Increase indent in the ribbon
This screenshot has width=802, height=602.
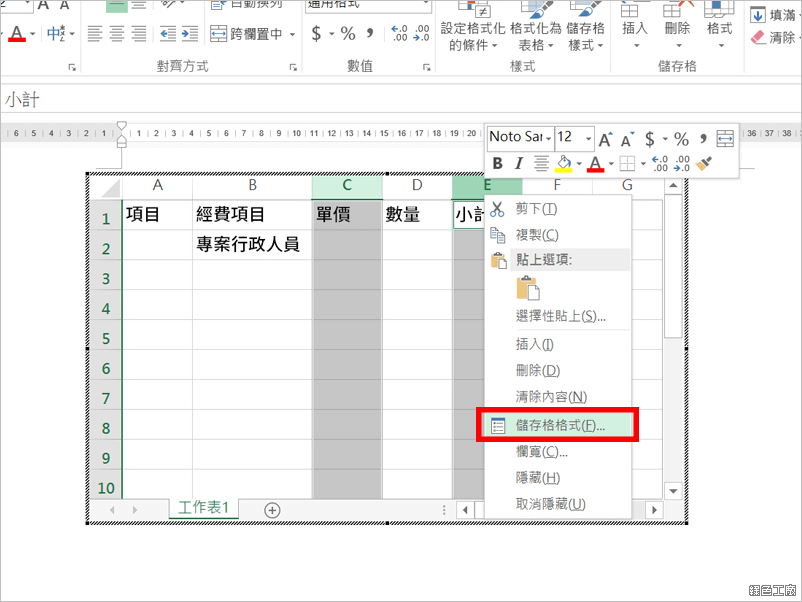click(x=190, y=34)
